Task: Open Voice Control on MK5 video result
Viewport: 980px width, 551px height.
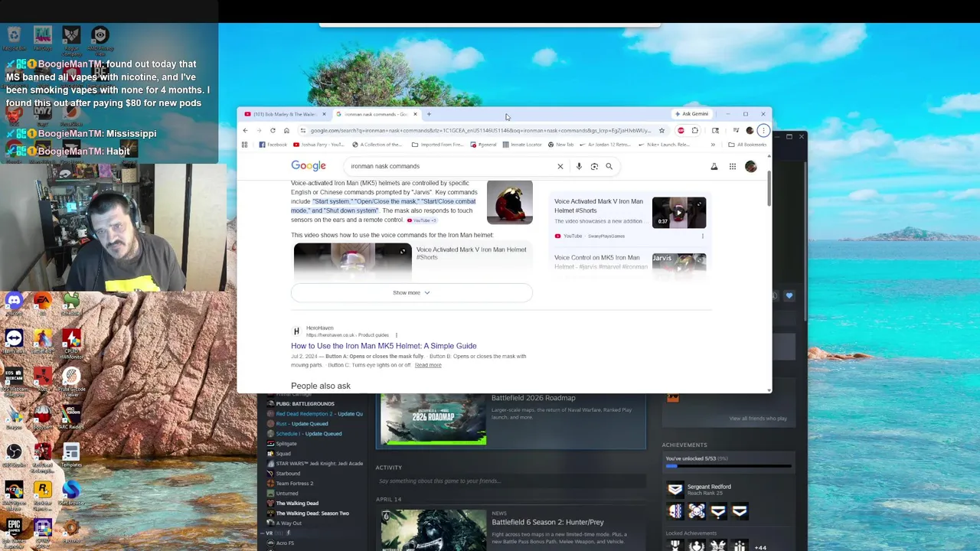Action: pyautogui.click(x=601, y=262)
